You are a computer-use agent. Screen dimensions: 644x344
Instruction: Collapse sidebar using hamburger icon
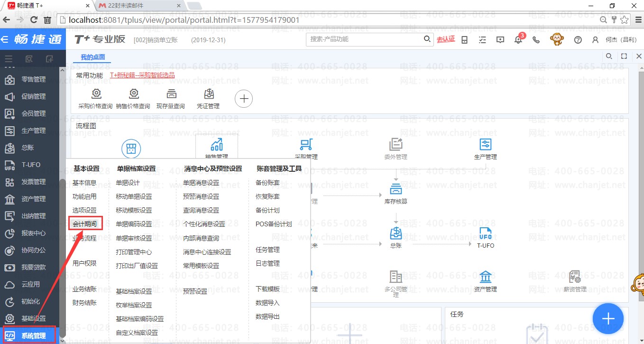[x=8, y=59]
